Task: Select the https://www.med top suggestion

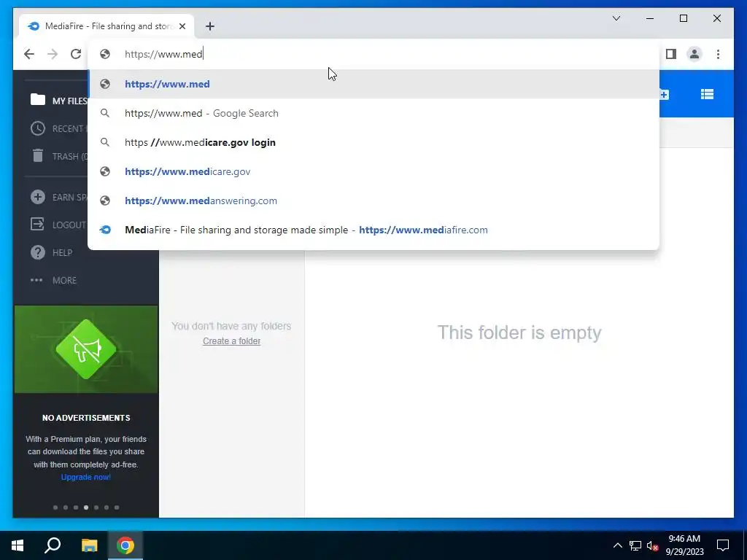Action: pyautogui.click(x=373, y=85)
